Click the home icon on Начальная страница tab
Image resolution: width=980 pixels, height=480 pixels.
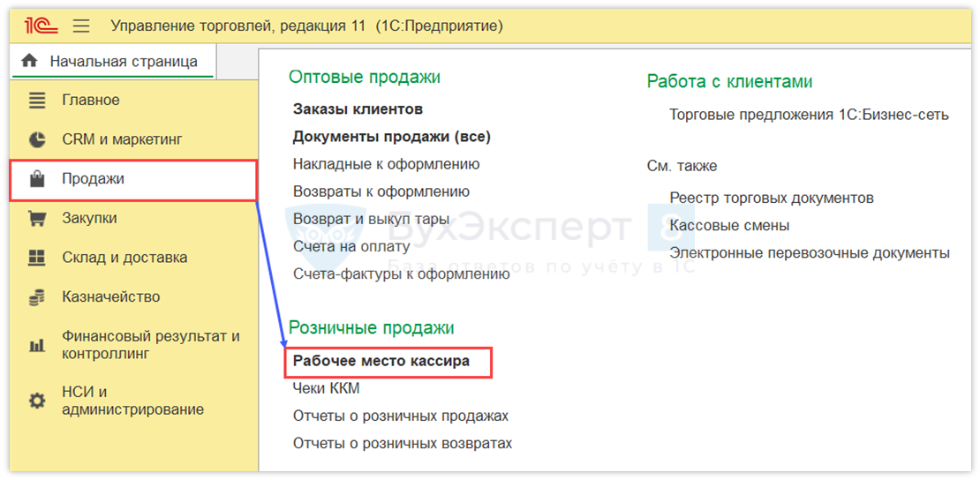pos(29,61)
